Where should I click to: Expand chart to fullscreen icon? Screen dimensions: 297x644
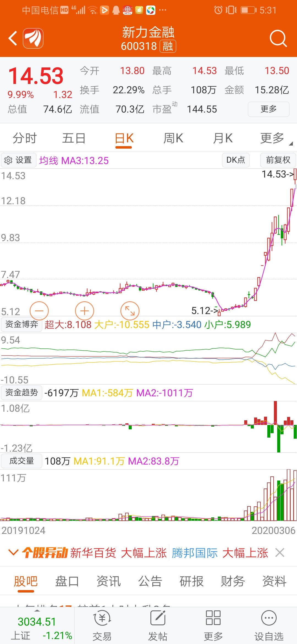click(130, 311)
